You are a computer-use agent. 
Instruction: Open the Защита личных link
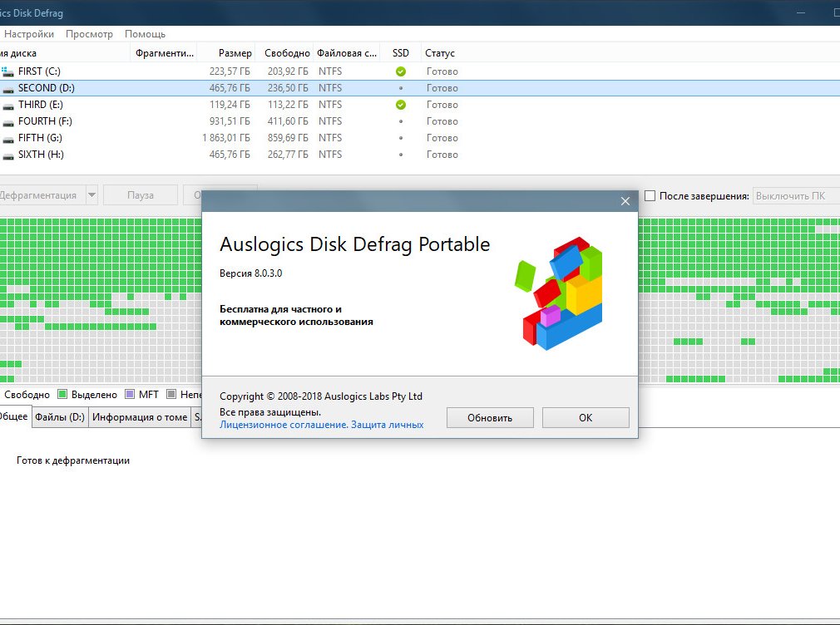388,425
